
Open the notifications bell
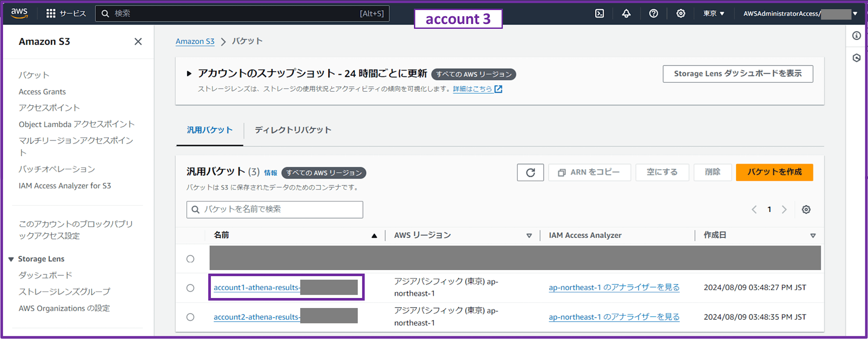(626, 13)
